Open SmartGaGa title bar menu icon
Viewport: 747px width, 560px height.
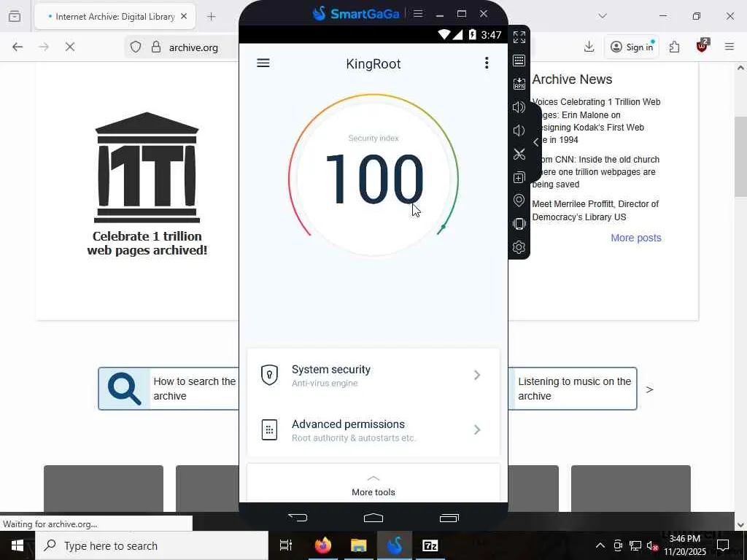point(418,13)
